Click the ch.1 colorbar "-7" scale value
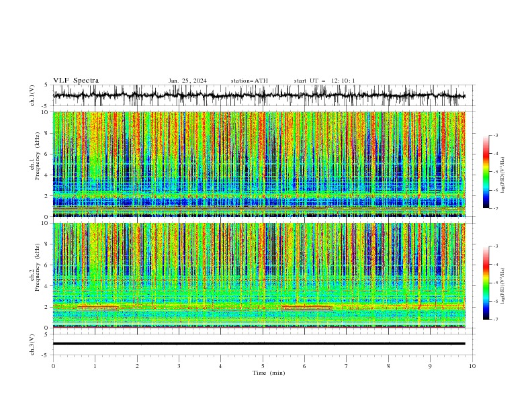 495,208
